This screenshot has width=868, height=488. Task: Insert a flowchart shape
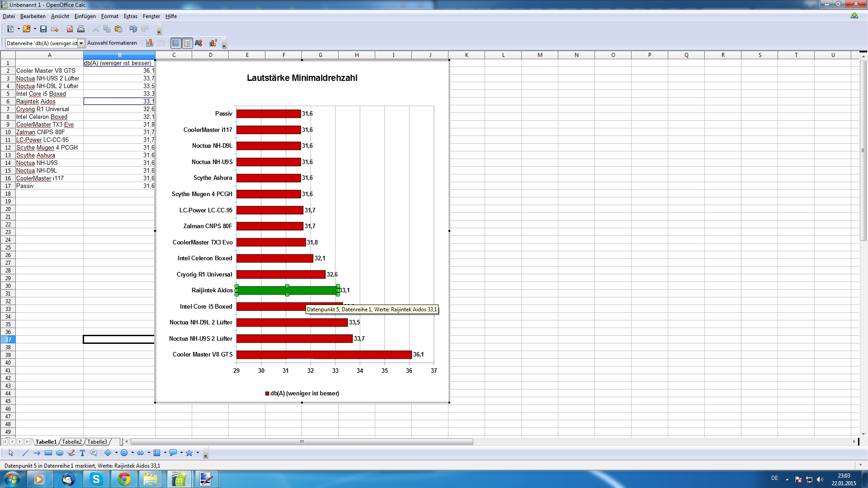157,453
